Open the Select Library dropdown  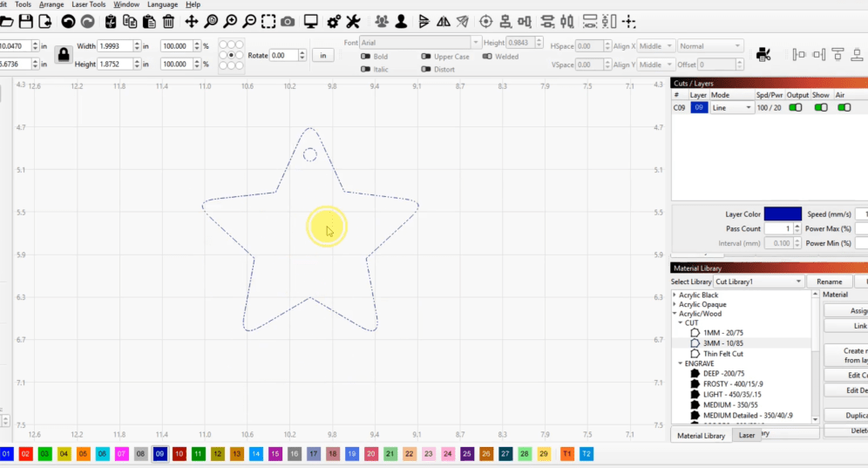click(758, 282)
